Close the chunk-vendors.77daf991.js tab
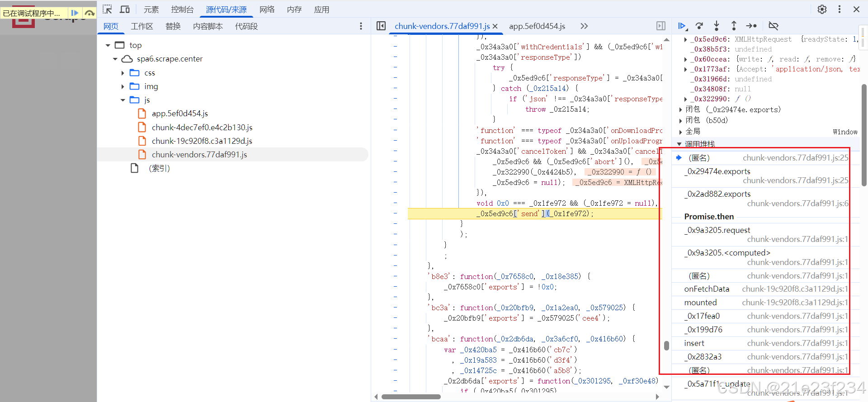The height and width of the screenshot is (402, 868). coord(495,26)
